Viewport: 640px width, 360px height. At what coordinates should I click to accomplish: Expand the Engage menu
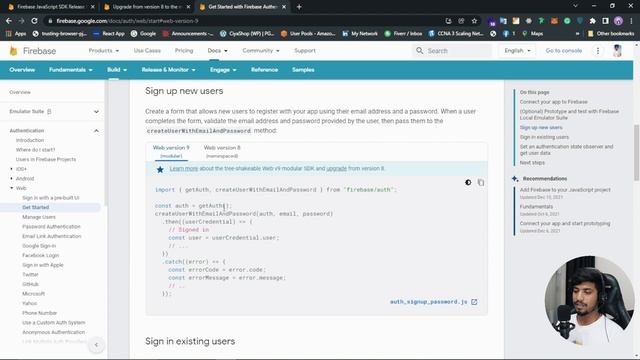tap(223, 70)
